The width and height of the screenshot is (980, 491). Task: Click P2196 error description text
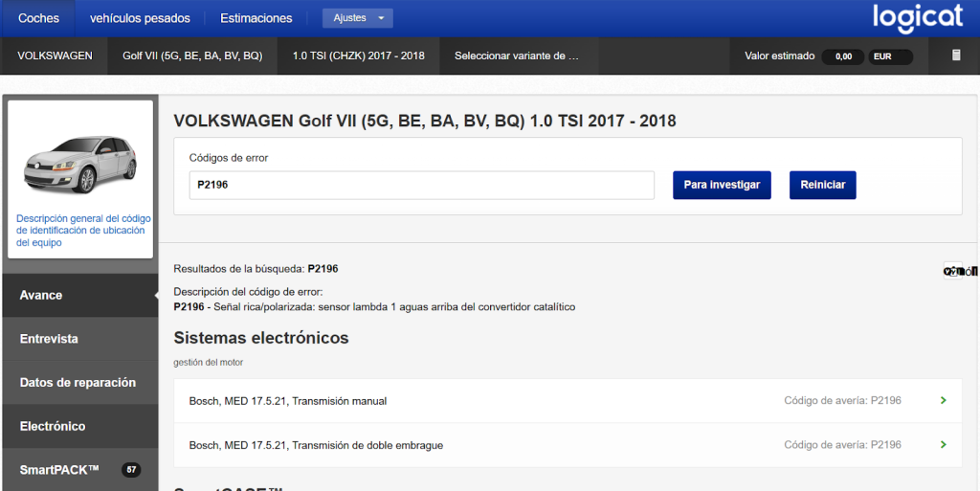(374, 307)
